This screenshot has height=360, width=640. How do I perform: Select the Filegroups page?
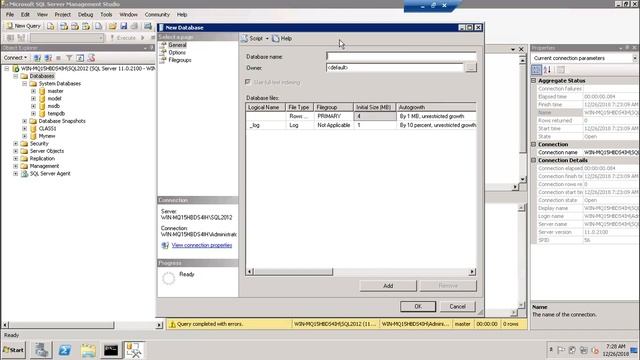(x=180, y=60)
